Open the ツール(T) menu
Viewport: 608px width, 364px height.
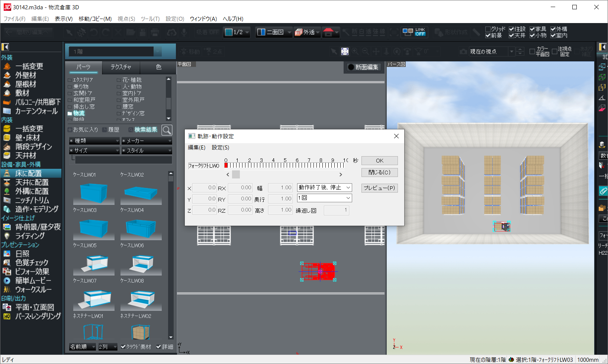150,19
